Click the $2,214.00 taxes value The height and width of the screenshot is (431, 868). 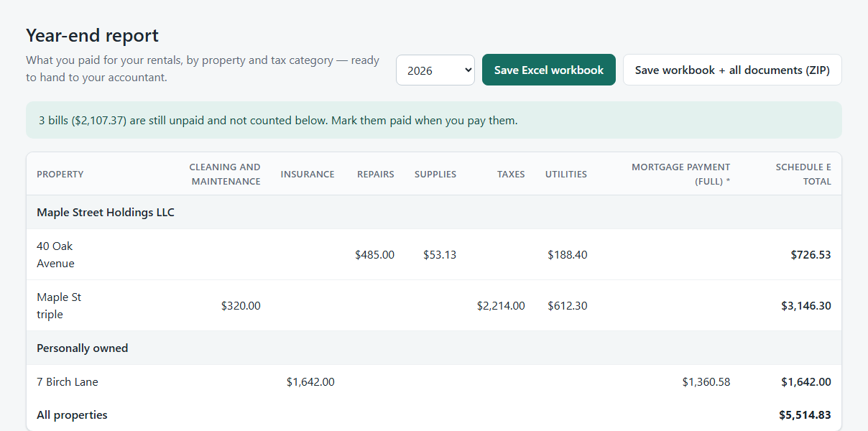point(501,305)
